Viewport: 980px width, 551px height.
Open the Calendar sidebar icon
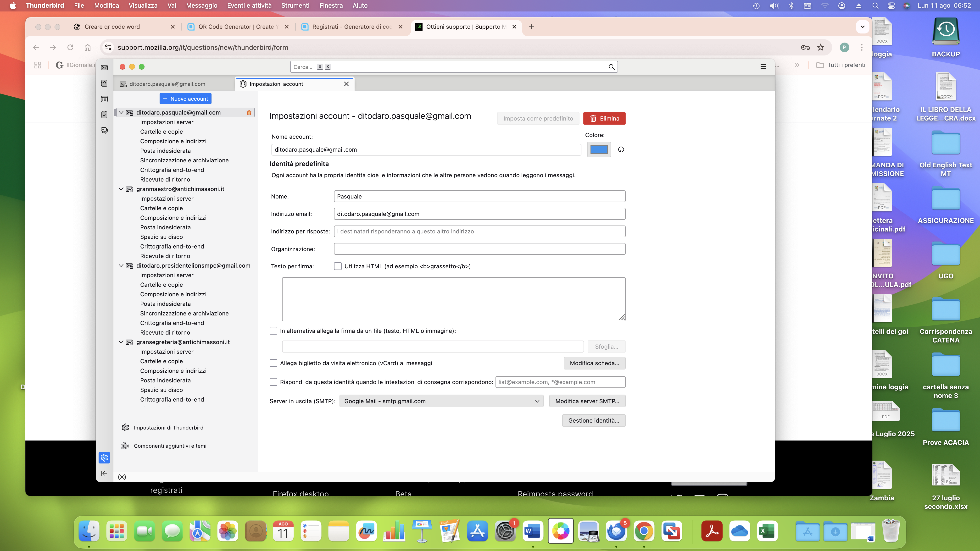pos(104,99)
